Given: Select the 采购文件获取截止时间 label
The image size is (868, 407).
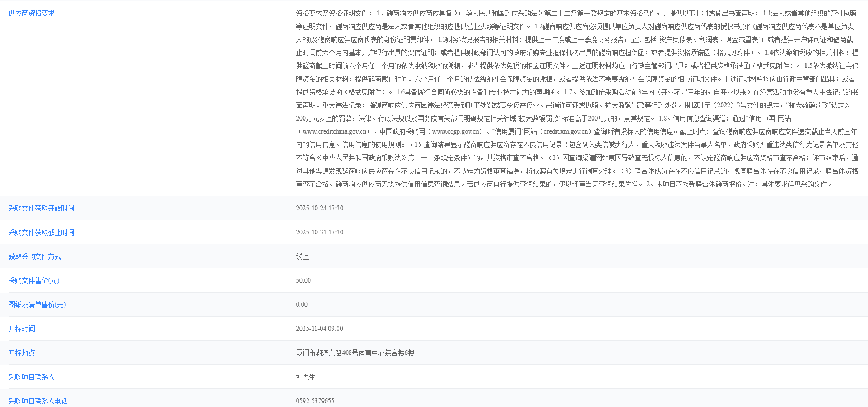Looking at the screenshot, I should point(41,232).
